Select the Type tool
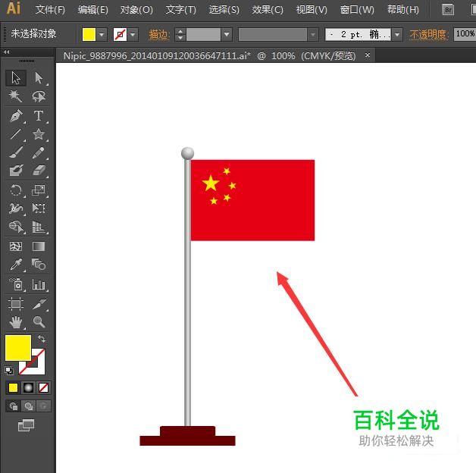The height and width of the screenshot is (473, 476). (x=39, y=116)
